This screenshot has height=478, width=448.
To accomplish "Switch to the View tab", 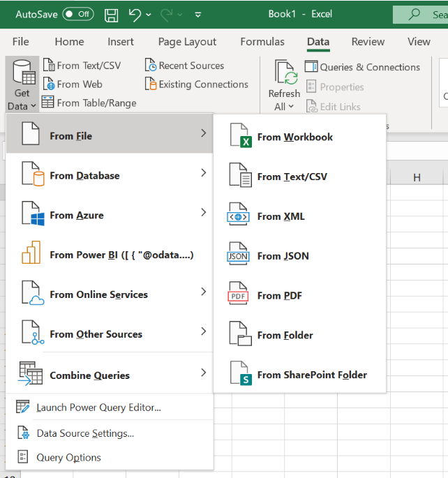I will [x=419, y=42].
